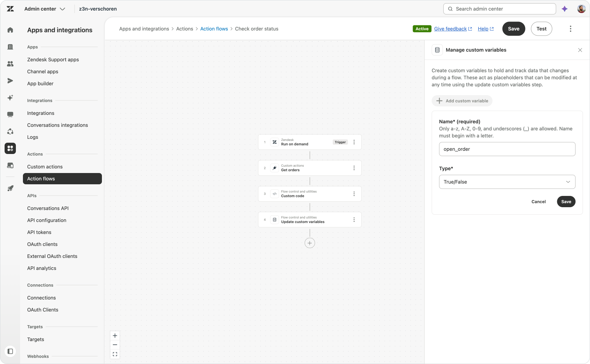Click the Zendesk logo icon

coord(10,9)
